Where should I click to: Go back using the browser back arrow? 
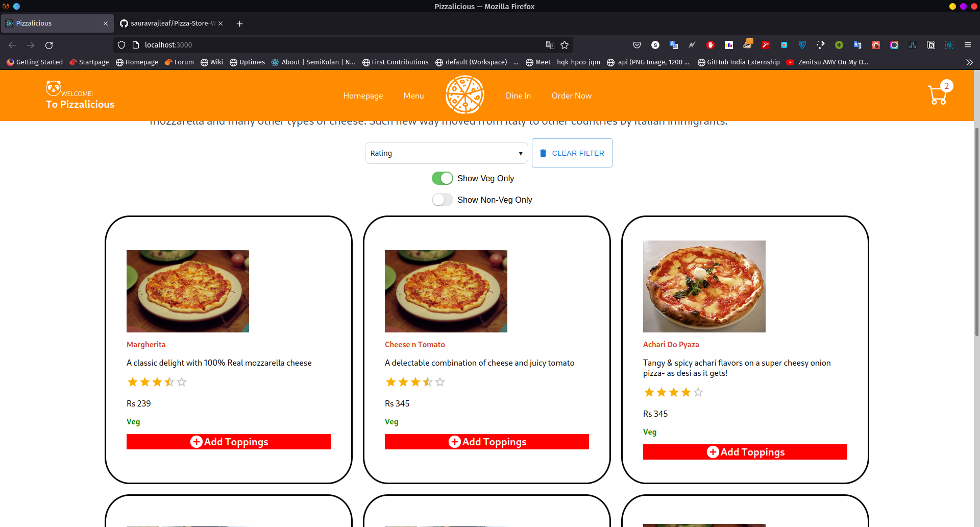click(12, 45)
